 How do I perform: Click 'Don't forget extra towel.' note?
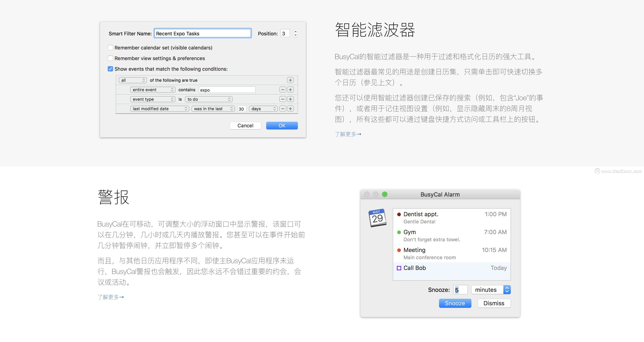pyautogui.click(x=432, y=239)
